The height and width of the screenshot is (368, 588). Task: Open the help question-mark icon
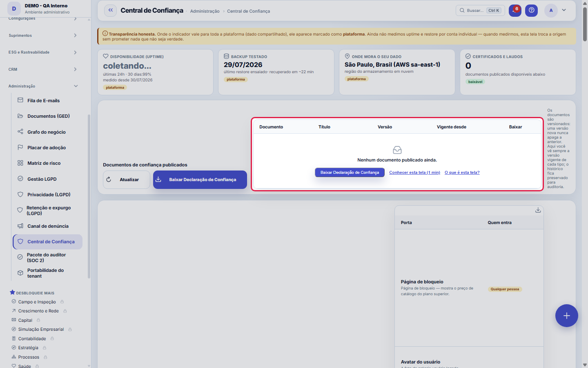[531, 11]
